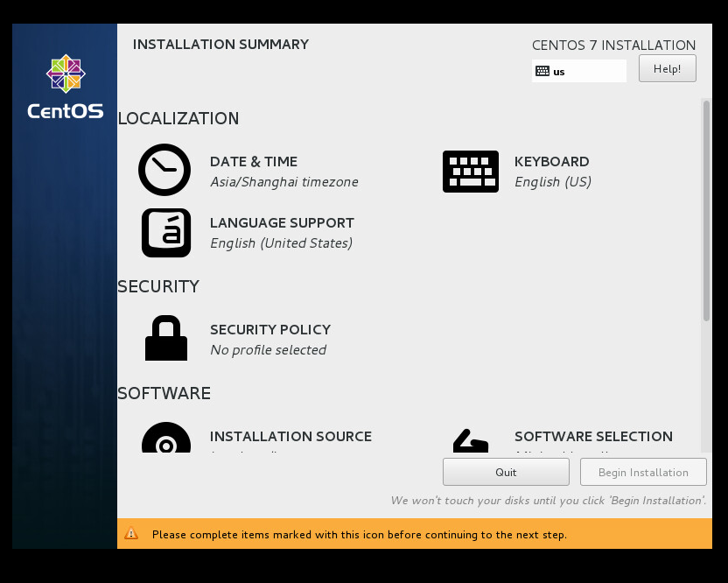Click 'English (US)' keyboard value
Viewport: 728px width, 583px height.
(553, 181)
